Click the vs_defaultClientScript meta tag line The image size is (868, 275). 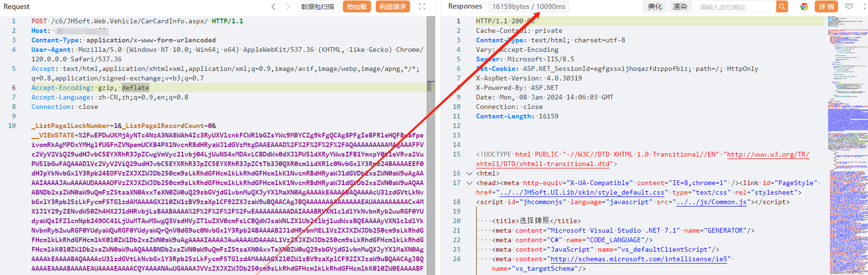point(605,250)
